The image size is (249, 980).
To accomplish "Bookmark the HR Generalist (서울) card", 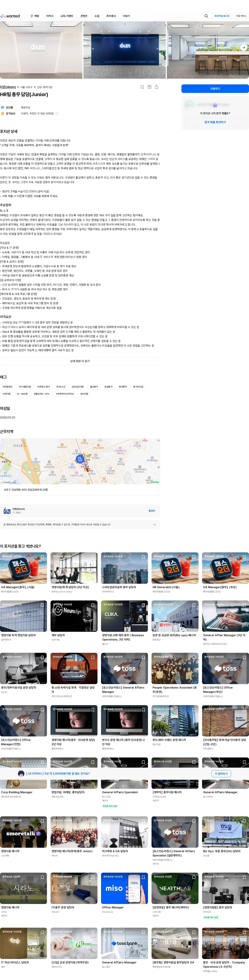I will point(194,557).
